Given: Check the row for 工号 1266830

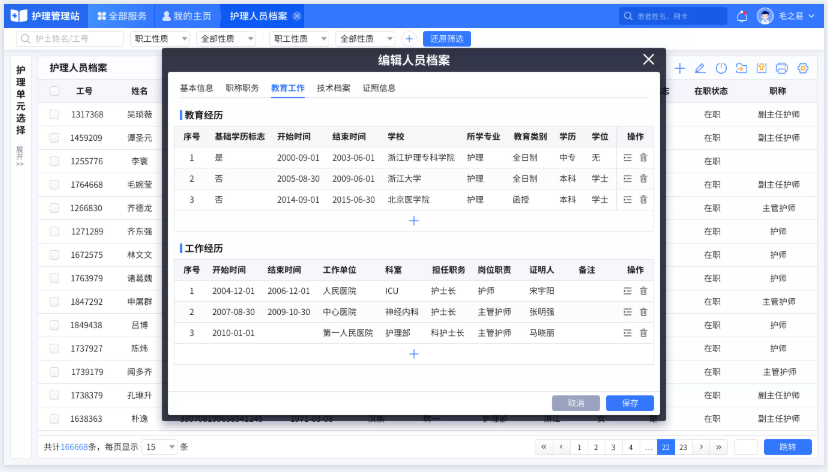Looking at the screenshot, I should pyautogui.click(x=54, y=208).
